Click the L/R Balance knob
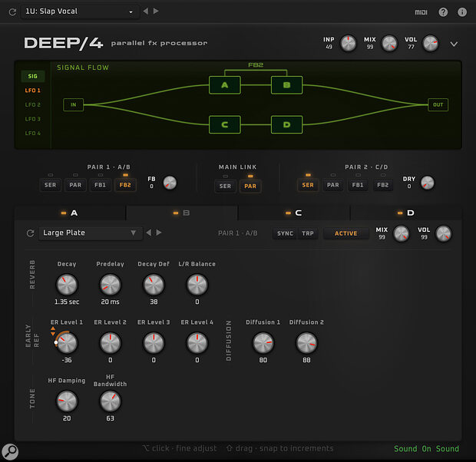The width and height of the screenshot is (476, 462). point(197,285)
